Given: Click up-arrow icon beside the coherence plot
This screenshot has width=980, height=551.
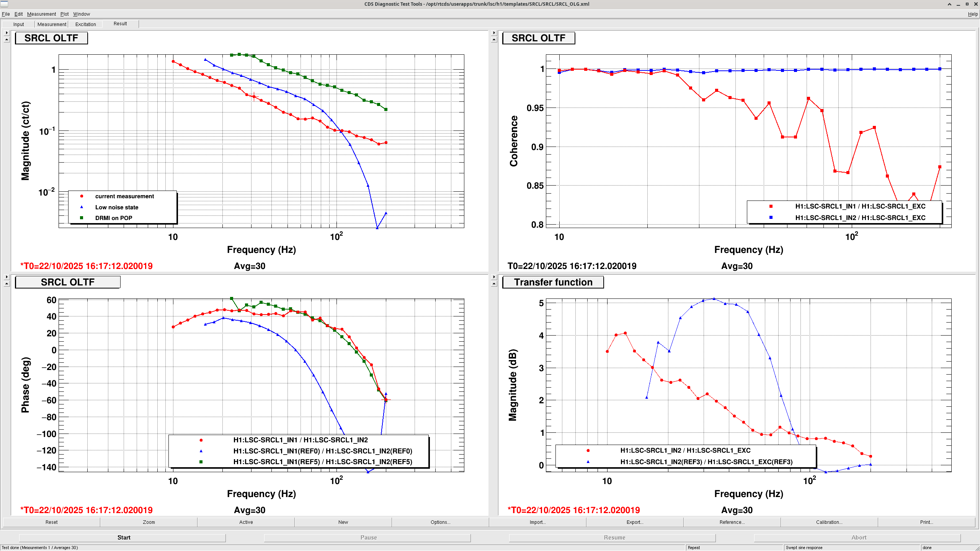Looking at the screenshot, I should [x=494, y=39].
